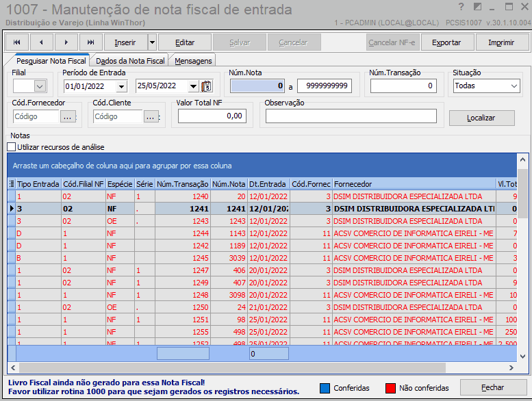Click the Cód.Cliente code field

pyautogui.click(x=117, y=116)
